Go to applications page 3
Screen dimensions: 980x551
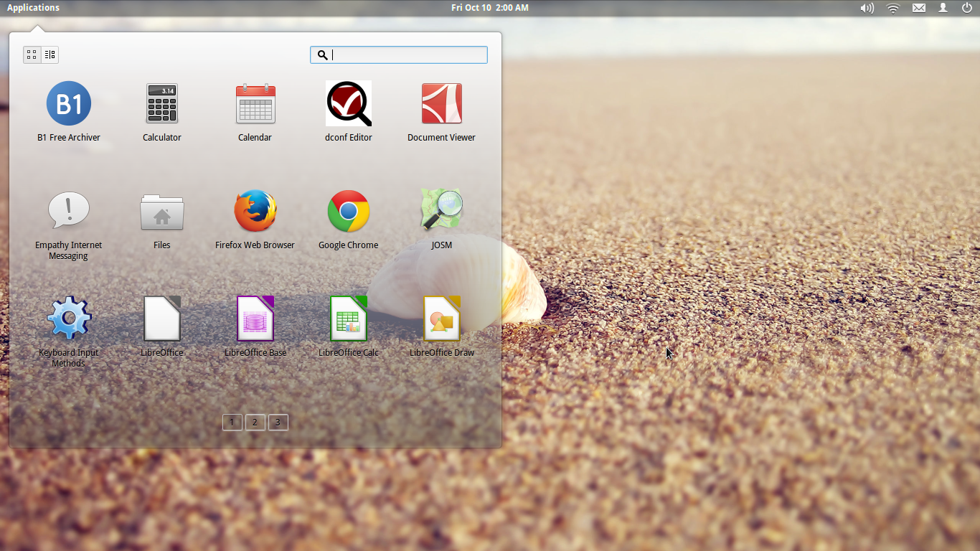click(x=278, y=422)
